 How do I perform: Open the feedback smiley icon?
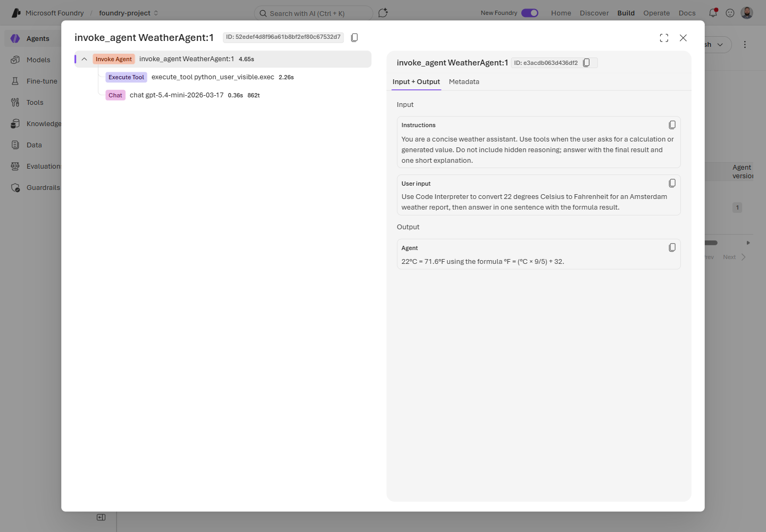pyautogui.click(x=730, y=13)
